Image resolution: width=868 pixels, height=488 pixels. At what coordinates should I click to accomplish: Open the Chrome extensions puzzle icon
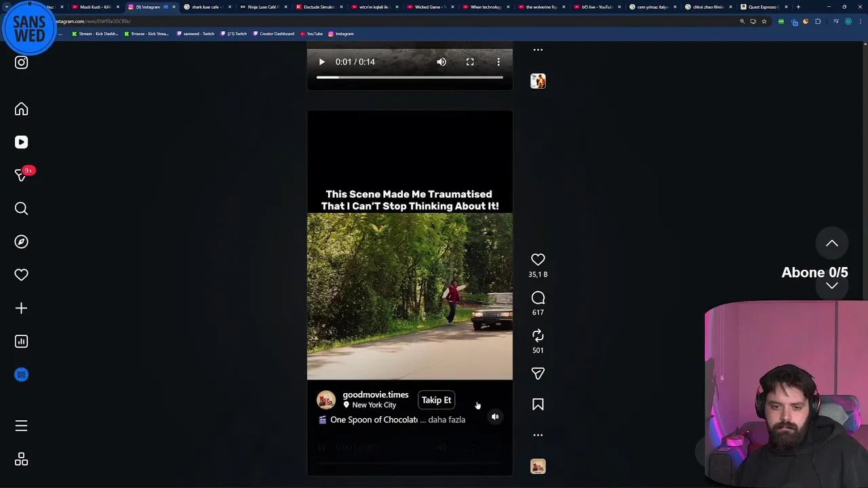[x=818, y=22]
